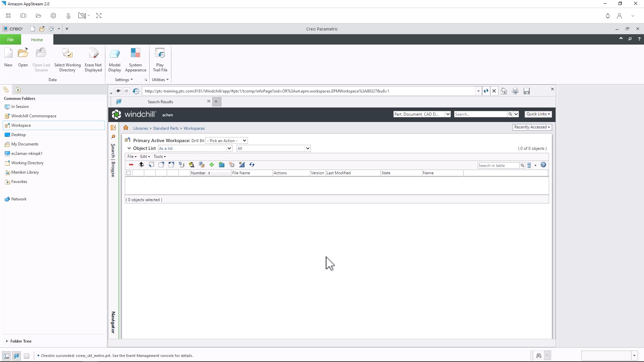
Task: Open Model Display settings
Action: pyautogui.click(x=115, y=60)
